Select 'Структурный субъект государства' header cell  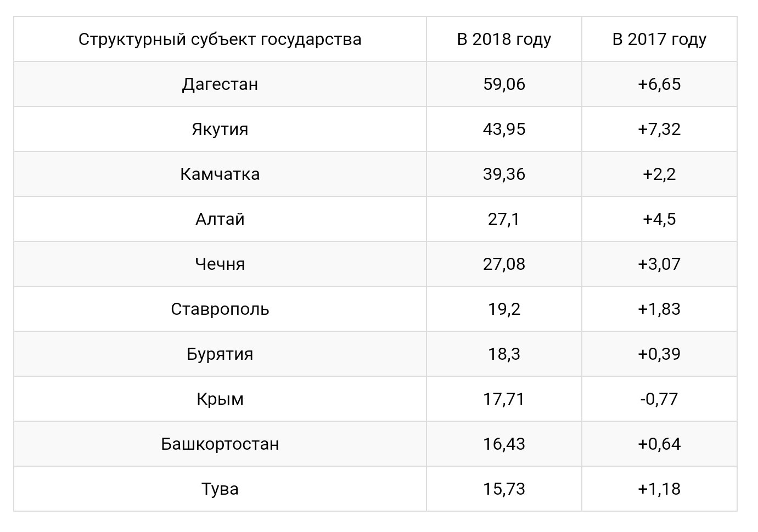coord(220,39)
